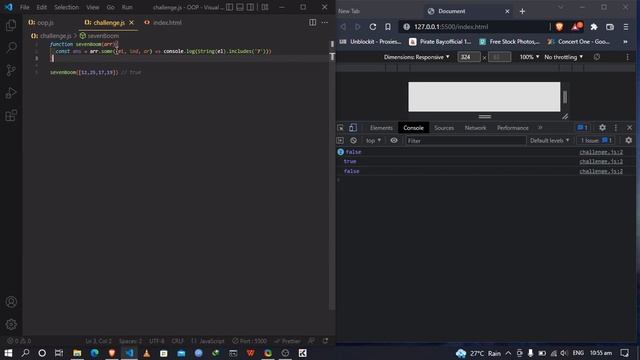The width and height of the screenshot is (640, 360).
Task: Show more bookmarks chevron
Action: tap(625, 42)
